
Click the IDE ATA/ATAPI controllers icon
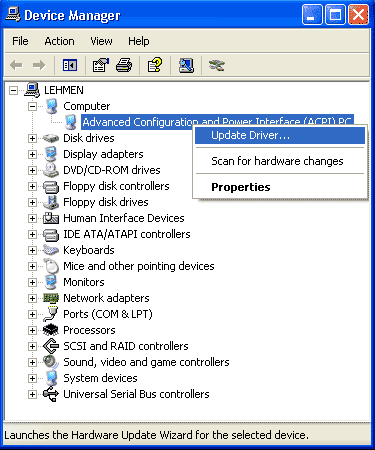click(x=51, y=234)
